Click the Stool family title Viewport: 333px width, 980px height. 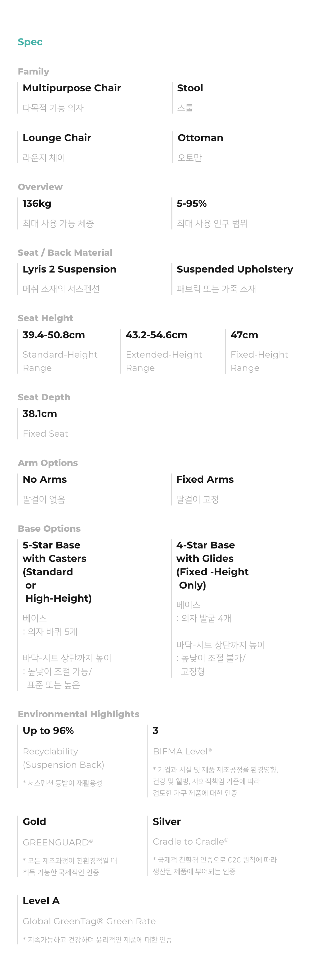click(x=190, y=88)
